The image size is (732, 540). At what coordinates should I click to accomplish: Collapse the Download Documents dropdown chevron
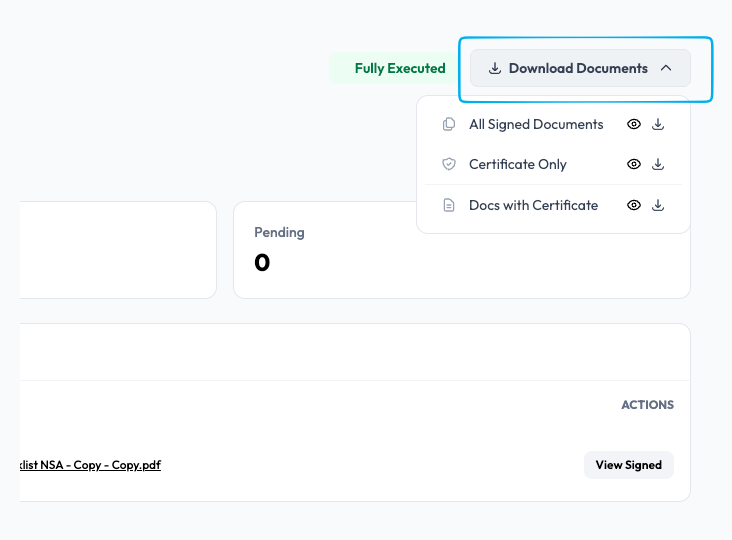(x=666, y=68)
